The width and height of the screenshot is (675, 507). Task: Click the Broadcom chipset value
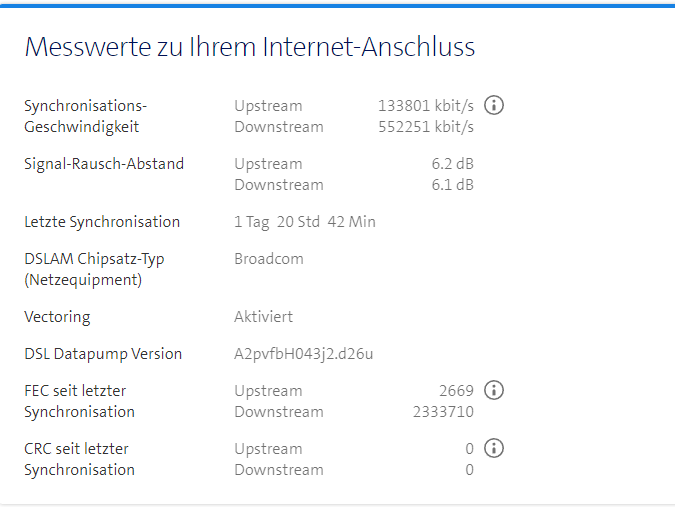(x=269, y=259)
